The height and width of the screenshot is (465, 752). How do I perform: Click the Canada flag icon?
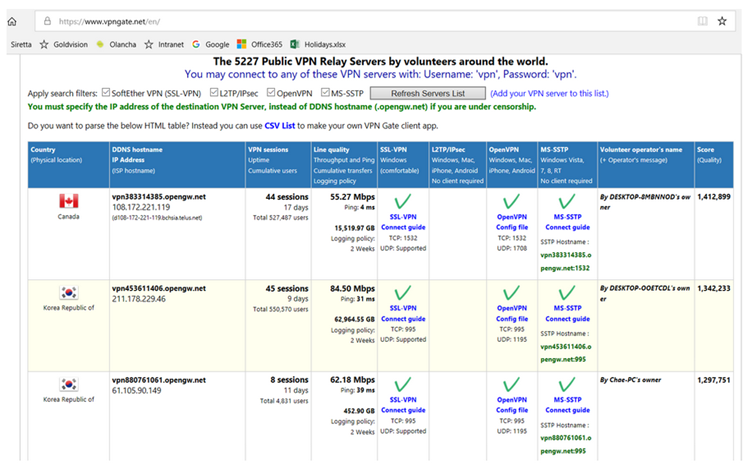coord(69,201)
